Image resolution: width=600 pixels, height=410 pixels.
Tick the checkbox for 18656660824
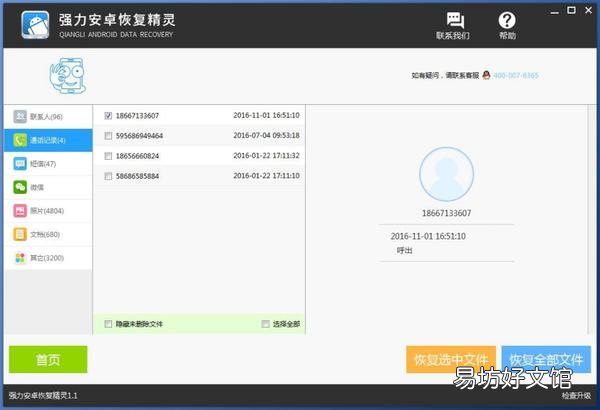(x=108, y=156)
